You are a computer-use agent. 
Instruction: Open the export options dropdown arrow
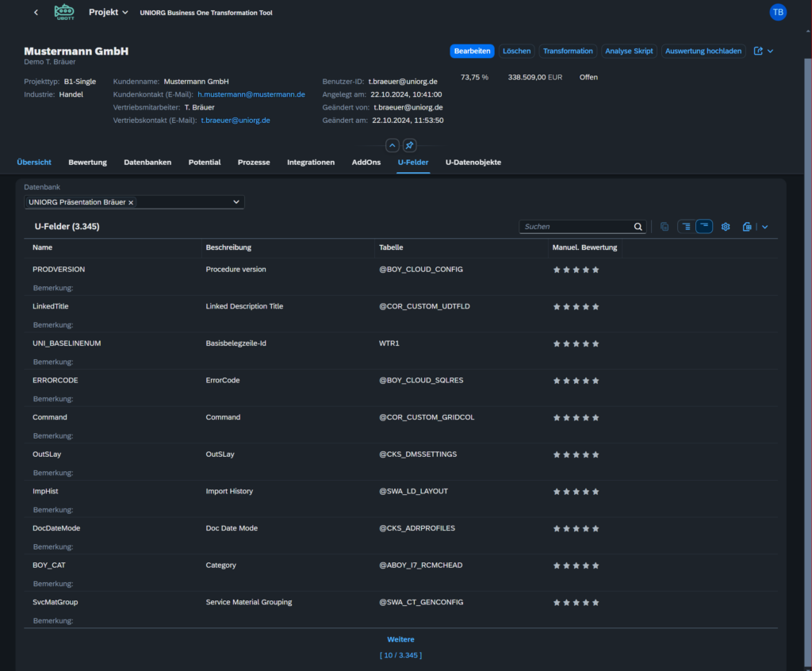tap(765, 227)
